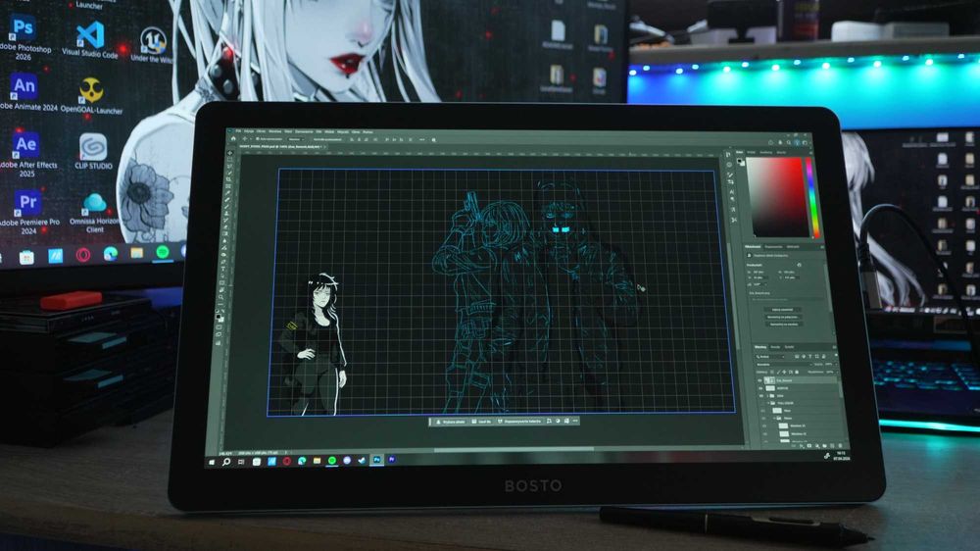Click third quick action button in Properties panel

click(x=784, y=324)
